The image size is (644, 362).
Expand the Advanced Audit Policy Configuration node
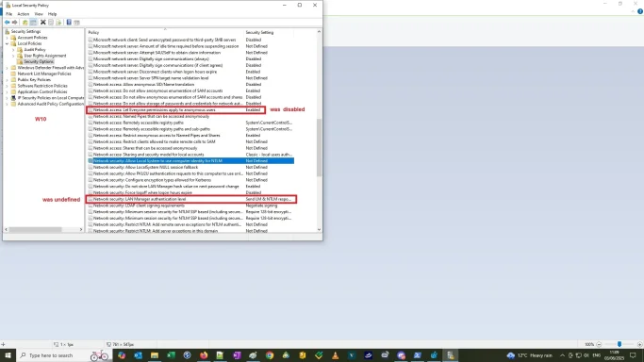tap(7, 104)
